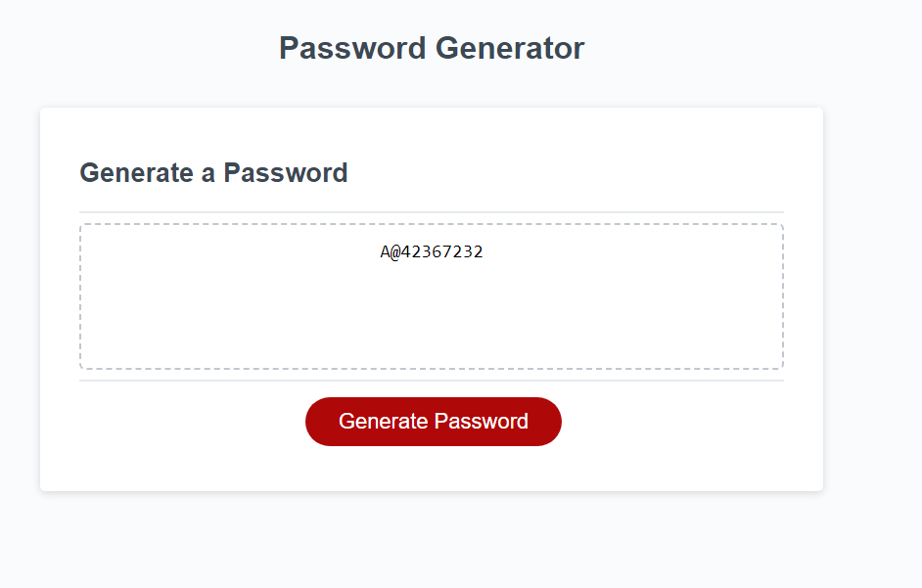922x588 pixels.
Task: Click the bold Generate a Password label
Action: [x=213, y=173]
